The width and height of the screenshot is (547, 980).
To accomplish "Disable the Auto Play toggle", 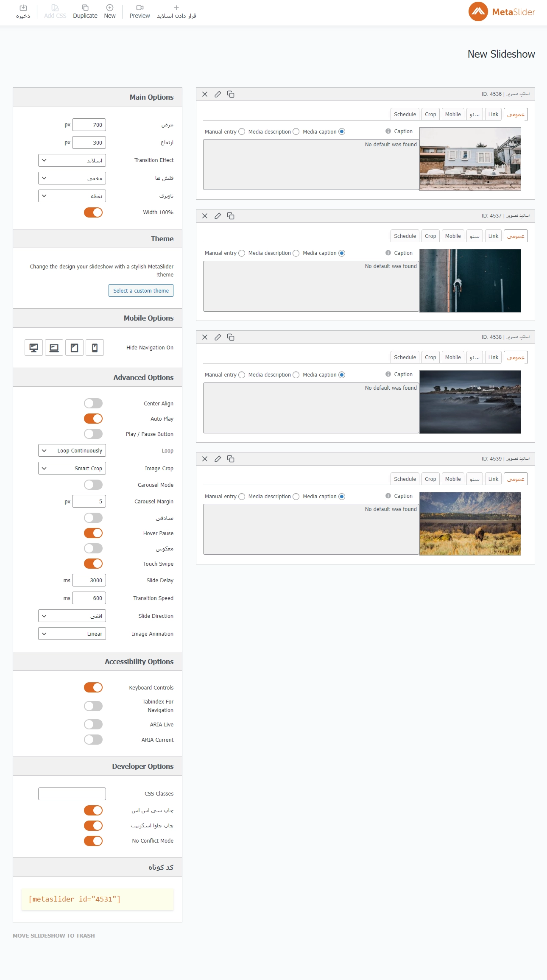I will coord(93,419).
